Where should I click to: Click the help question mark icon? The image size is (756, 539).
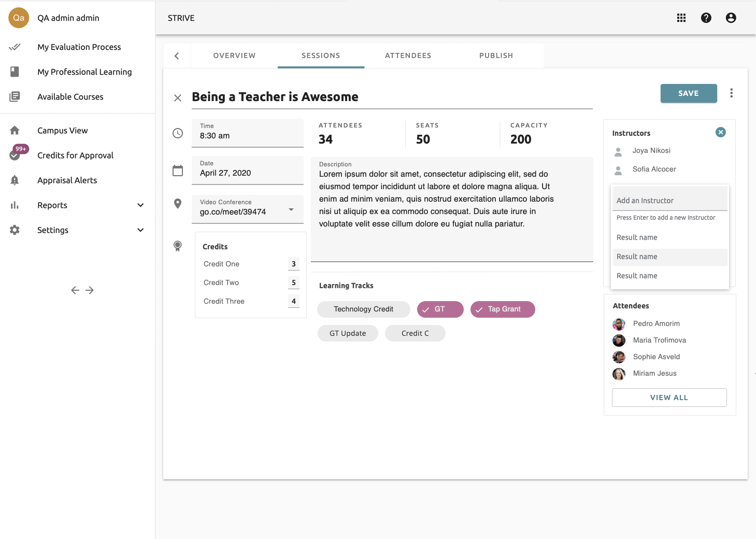point(706,18)
